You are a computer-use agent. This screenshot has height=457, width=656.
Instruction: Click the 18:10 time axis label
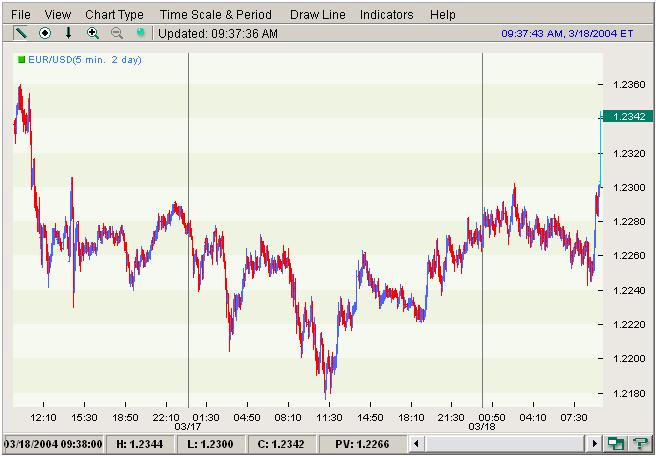point(411,418)
